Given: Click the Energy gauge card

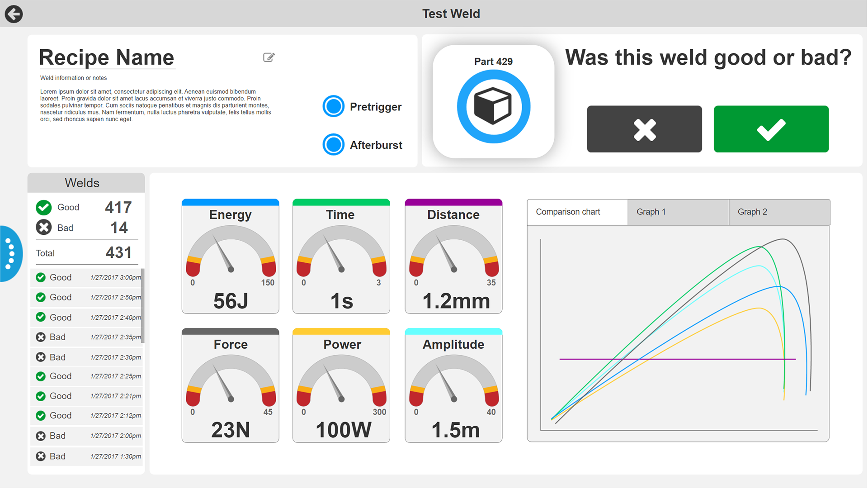Looking at the screenshot, I should [230, 256].
